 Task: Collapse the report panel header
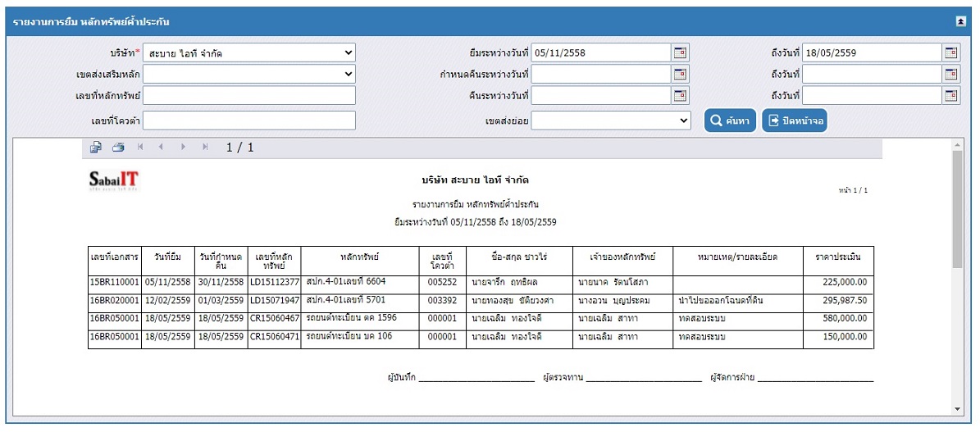961,21
